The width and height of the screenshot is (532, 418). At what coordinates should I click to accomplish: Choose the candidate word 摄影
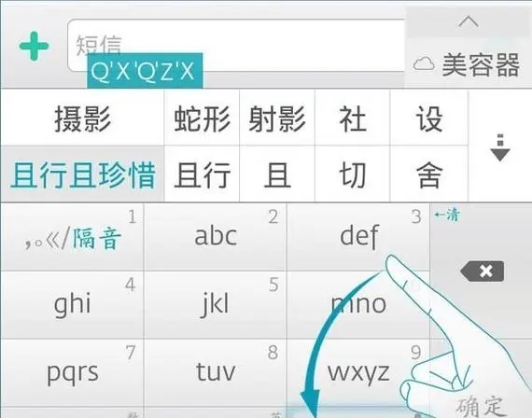coord(82,118)
